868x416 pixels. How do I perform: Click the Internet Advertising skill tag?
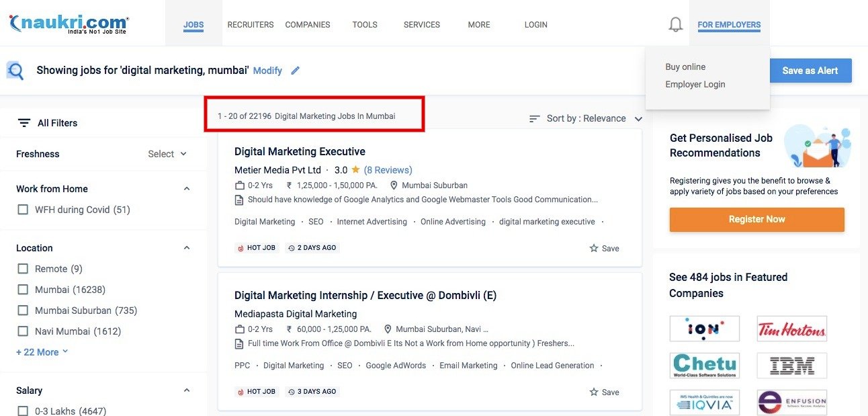pos(372,222)
